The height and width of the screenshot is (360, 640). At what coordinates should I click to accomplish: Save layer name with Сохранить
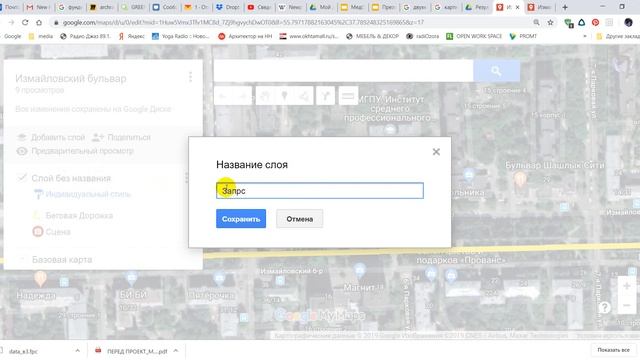[x=241, y=219]
